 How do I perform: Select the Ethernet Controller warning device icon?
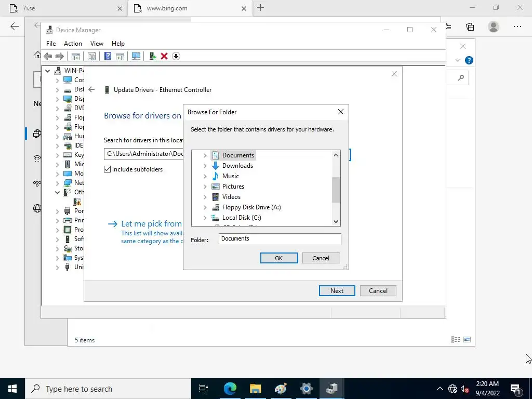click(x=78, y=202)
